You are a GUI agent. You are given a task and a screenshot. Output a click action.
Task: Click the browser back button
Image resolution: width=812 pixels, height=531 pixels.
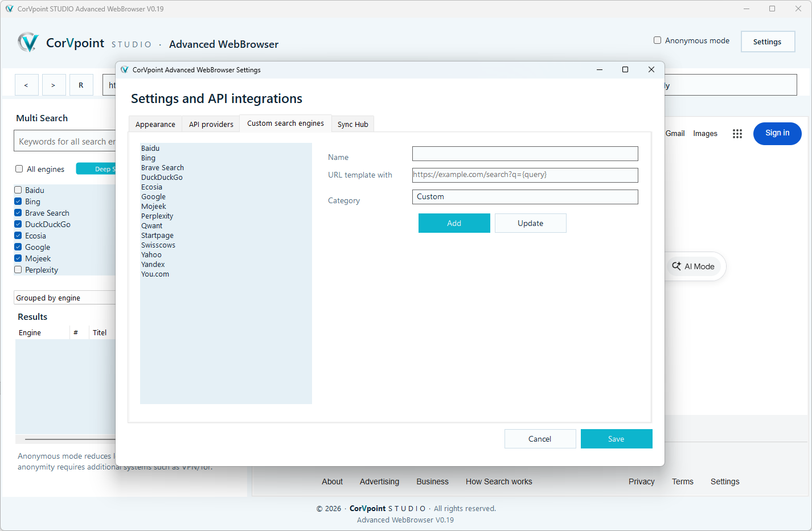(x=27, y=85)
